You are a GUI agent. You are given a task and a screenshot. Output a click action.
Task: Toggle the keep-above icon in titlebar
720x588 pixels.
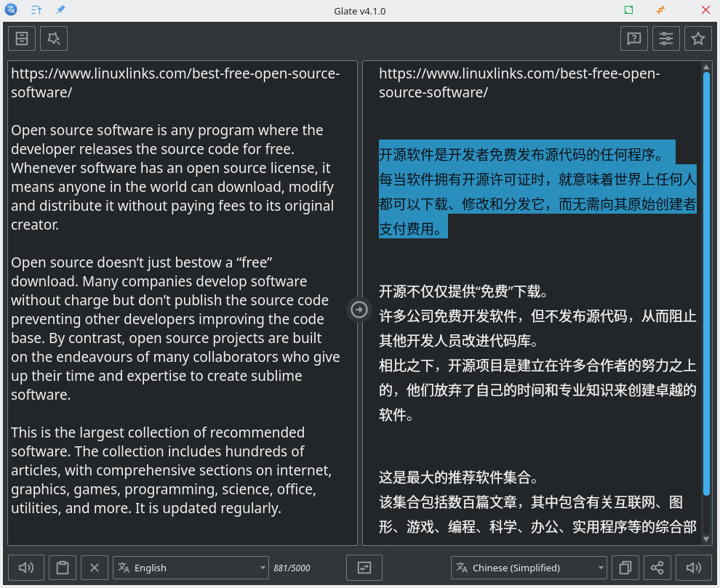tap(36, 10)
